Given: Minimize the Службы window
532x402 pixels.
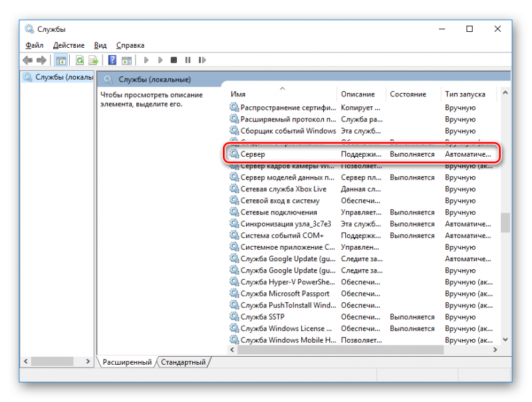Looking at the screenshot, I should (442, 29).
